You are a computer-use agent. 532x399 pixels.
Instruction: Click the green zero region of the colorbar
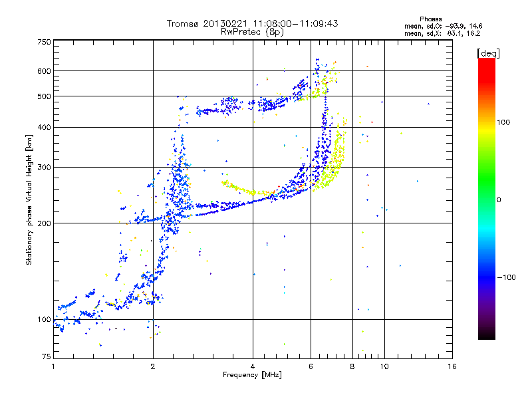coord(487,199)
